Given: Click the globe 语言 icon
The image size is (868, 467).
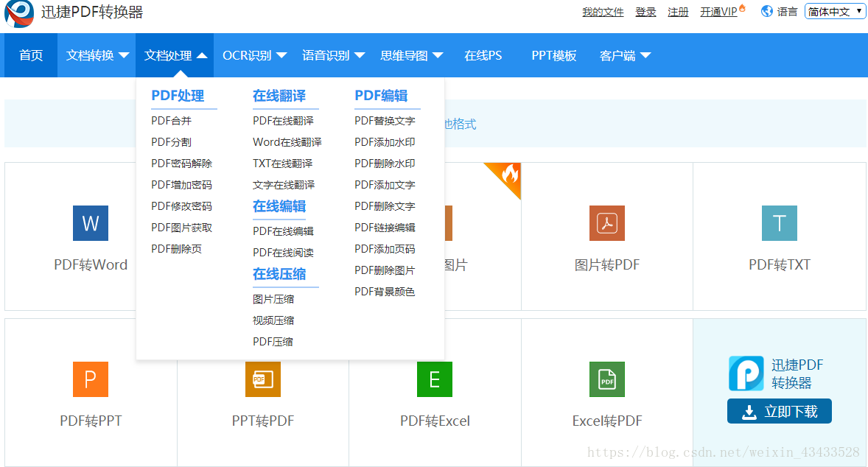Looking at the screenshot, I should pos(767,11).
